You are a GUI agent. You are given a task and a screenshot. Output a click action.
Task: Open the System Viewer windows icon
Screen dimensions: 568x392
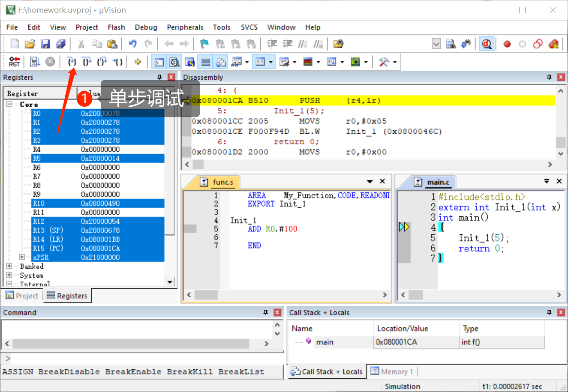pos(355,62)
